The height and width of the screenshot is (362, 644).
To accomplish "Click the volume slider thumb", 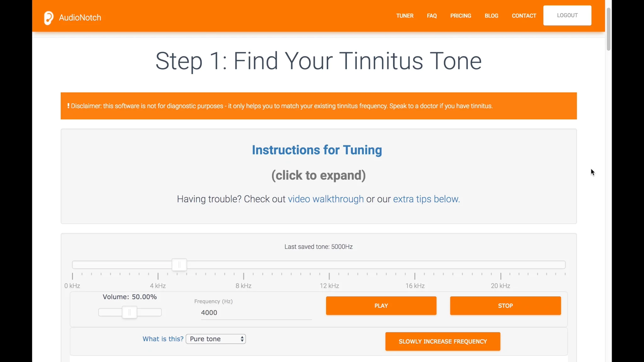I will click(x=130, y=312).
